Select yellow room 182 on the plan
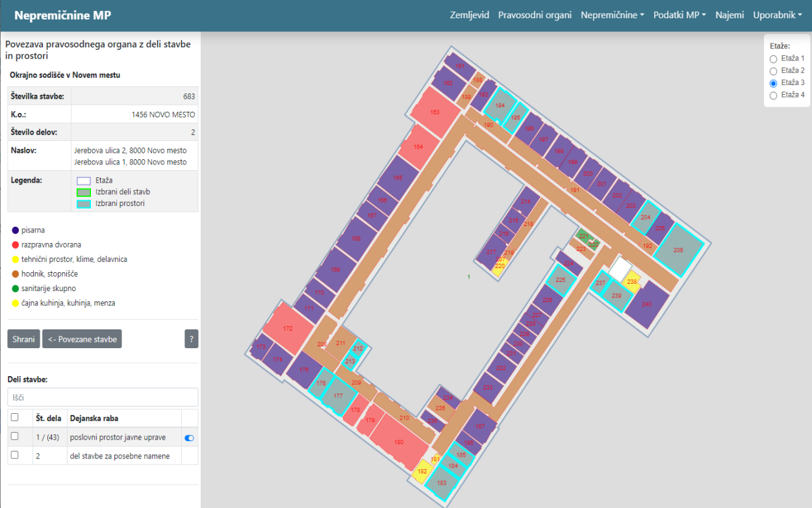 422,472
